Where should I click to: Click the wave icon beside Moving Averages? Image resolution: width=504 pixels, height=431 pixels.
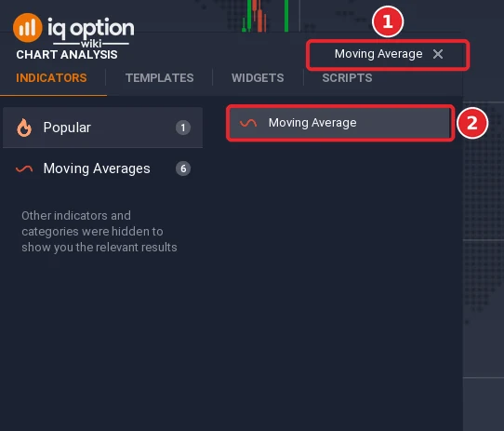(x=24, y=168)
